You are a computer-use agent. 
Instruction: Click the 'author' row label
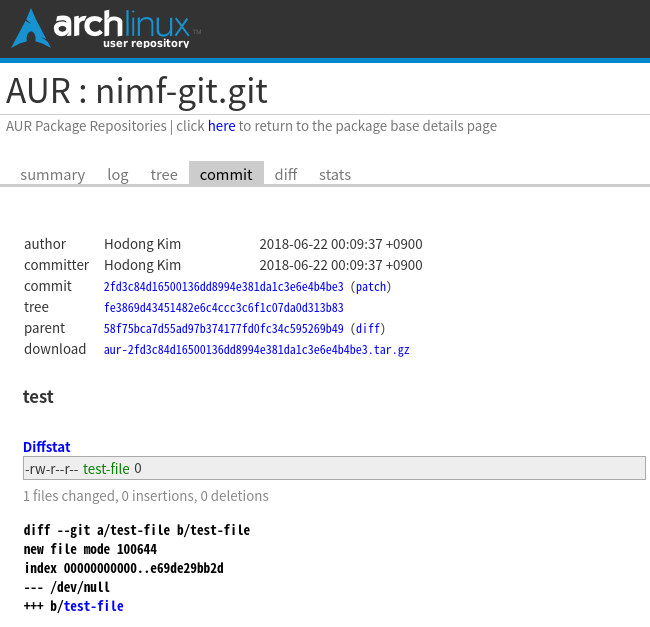[x=45, y=244]
